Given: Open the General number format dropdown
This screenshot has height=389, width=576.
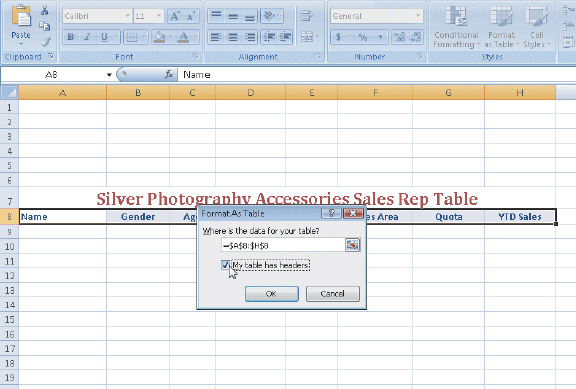Looking at the screenshot, I should (x=418, y=16).
